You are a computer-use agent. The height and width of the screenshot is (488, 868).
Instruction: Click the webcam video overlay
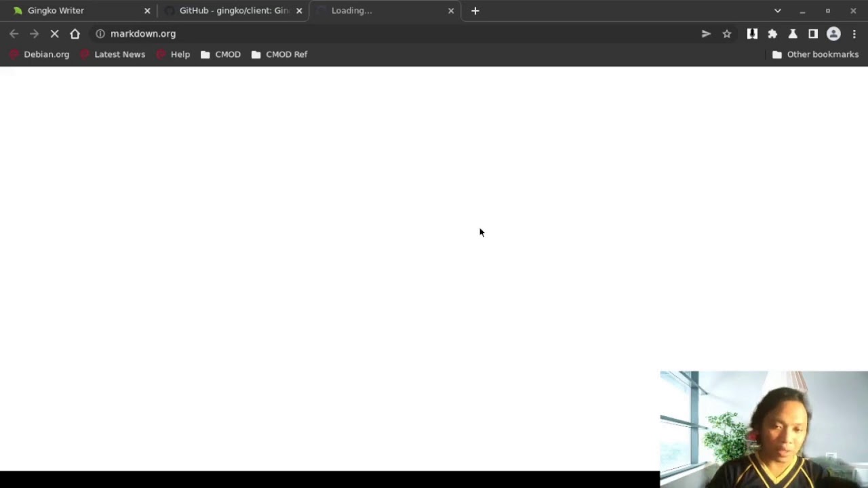pyautogui.click(x=764, y=429)
